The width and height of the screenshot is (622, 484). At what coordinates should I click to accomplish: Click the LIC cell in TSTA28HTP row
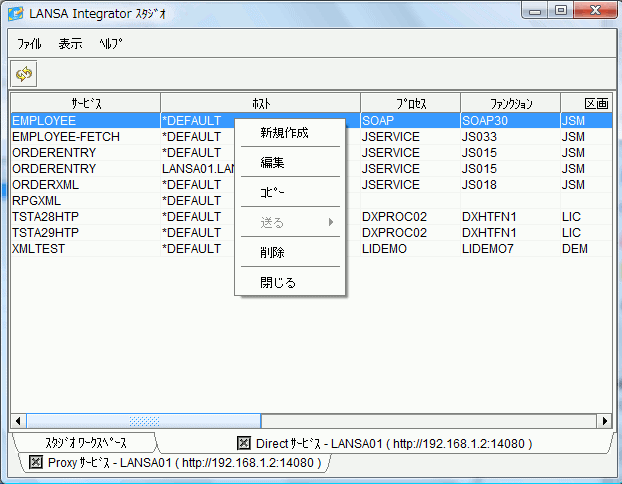point(587,217)
